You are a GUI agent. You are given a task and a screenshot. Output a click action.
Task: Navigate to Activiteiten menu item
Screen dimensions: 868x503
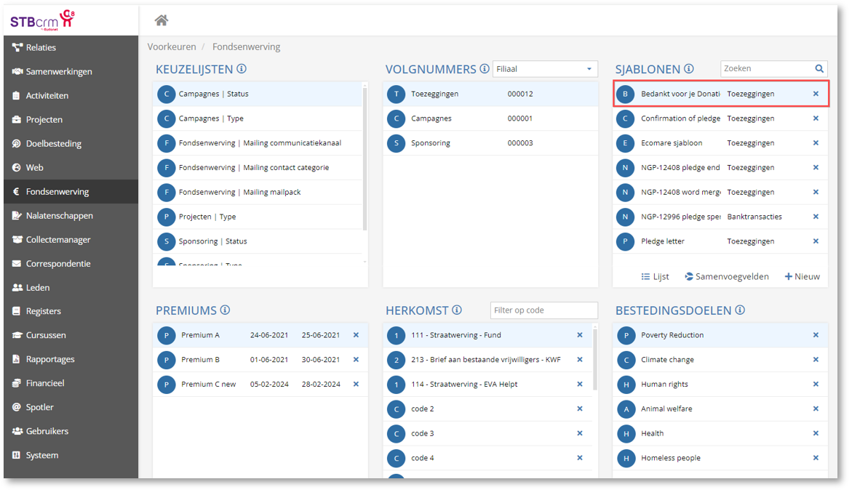click(x=71, y=96)
